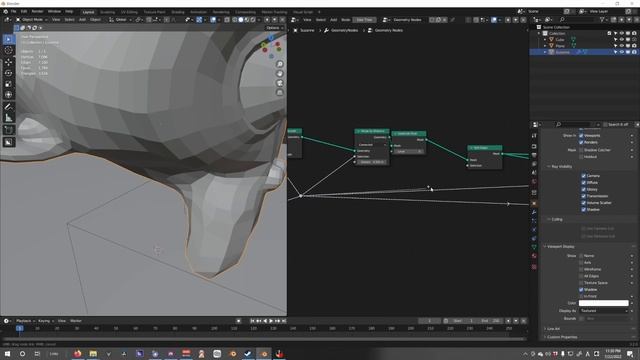640x360 pixels.
Task: Click the Blender logo menu icon
Action: tap(5, 11)
